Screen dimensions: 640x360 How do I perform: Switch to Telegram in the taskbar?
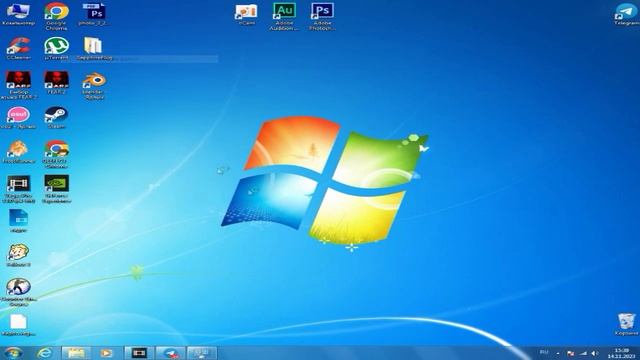click(170, 353)
